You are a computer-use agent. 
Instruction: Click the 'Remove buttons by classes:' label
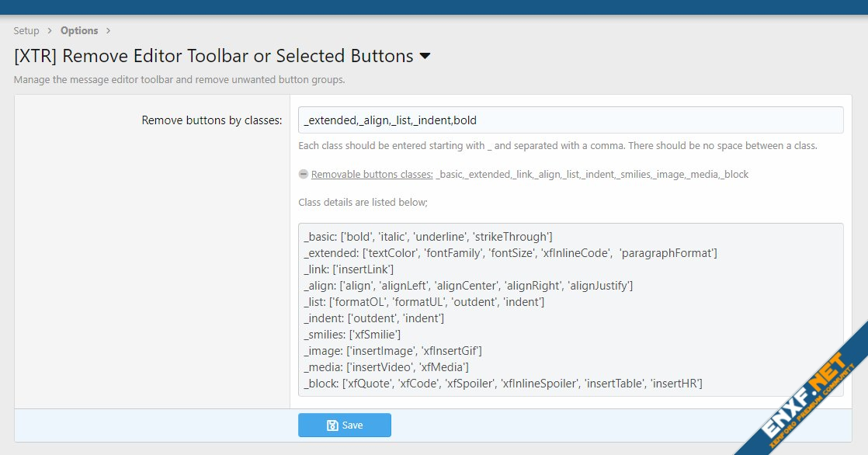(x=211, y=120)
